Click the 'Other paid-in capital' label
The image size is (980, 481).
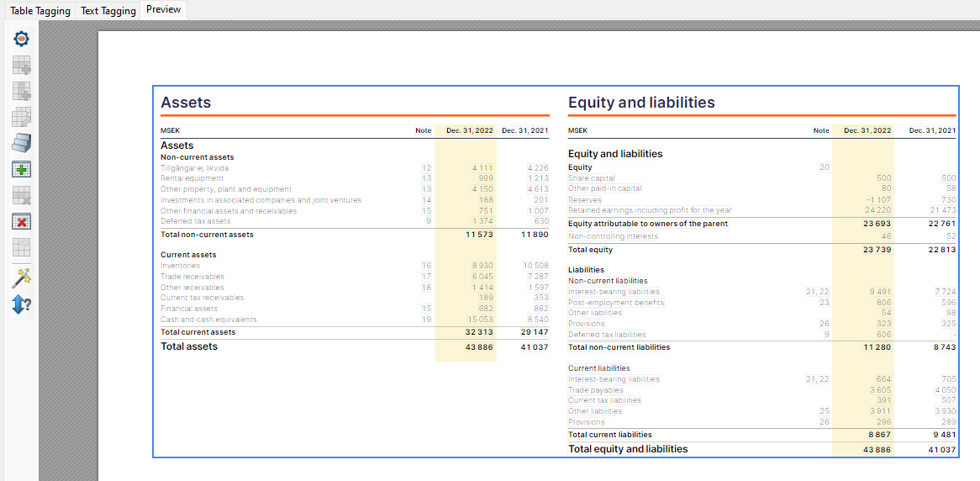tap(604, 188)
